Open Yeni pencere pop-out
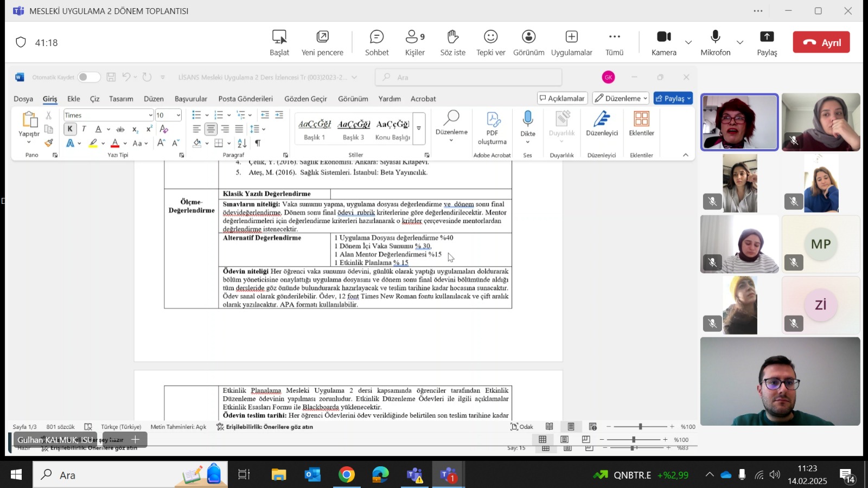Screen dimensions: 868x488 322,42
